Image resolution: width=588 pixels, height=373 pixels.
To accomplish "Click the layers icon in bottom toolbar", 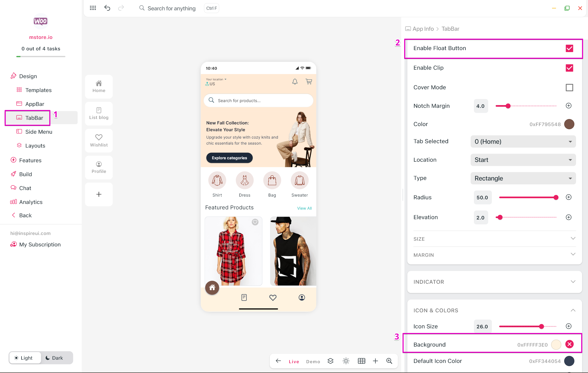I will tap(330, 361).
